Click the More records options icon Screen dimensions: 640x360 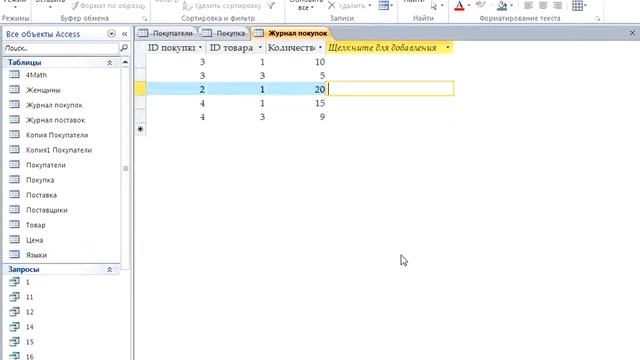384,5
